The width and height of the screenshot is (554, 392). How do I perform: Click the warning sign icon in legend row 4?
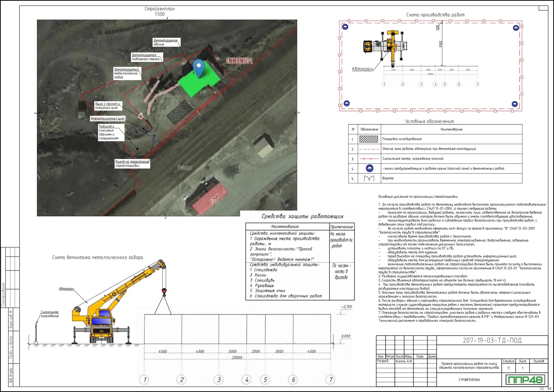369,169
